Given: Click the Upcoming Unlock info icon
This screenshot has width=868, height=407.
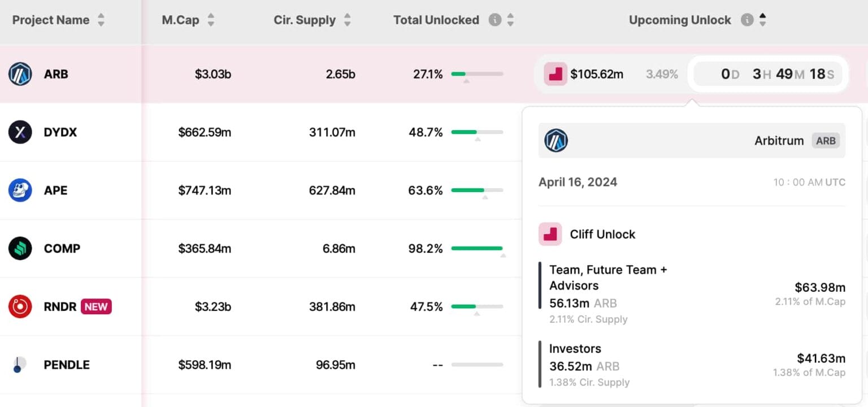Looking at the screenshot, I should point(747,20).
